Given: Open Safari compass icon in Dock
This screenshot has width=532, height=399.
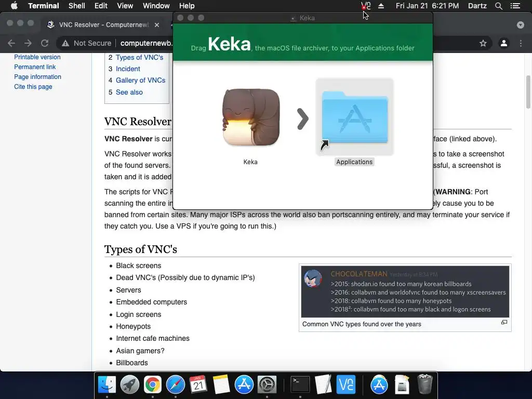Looking at the screenshot, I should point(176,385).
